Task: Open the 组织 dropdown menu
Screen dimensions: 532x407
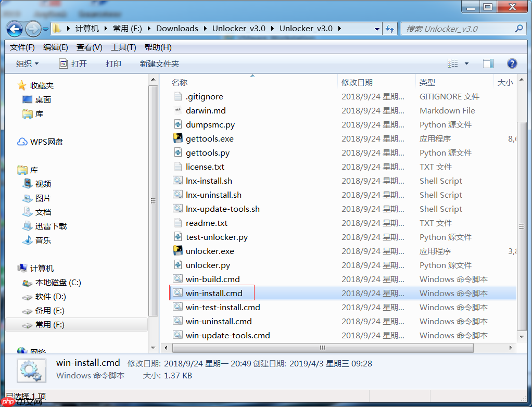Action: pos(27,63)
